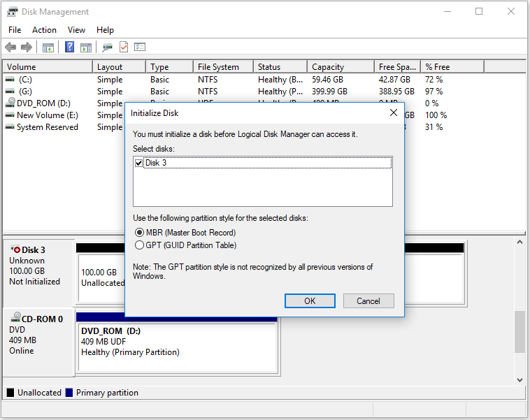The width and height of the screenshot is (530, 420).
Task: Sort by the Type column header
Action: (x=170, y=67)
